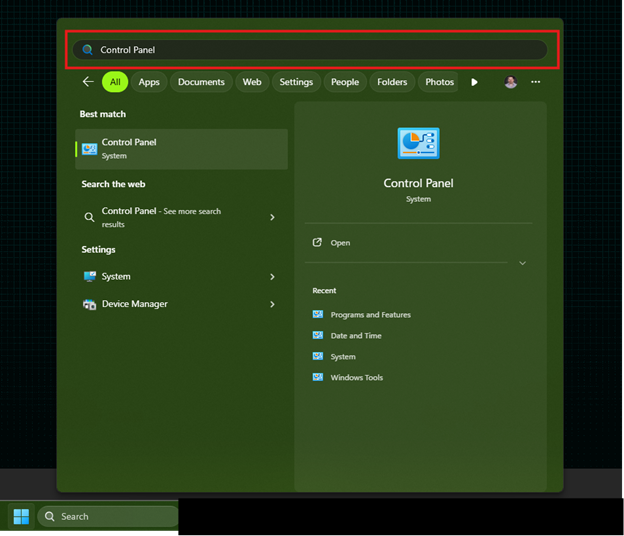The image size is (624, 536).
Task: Click the Device Manager icon
Action: pyautogui.click(x=90, y=304)
